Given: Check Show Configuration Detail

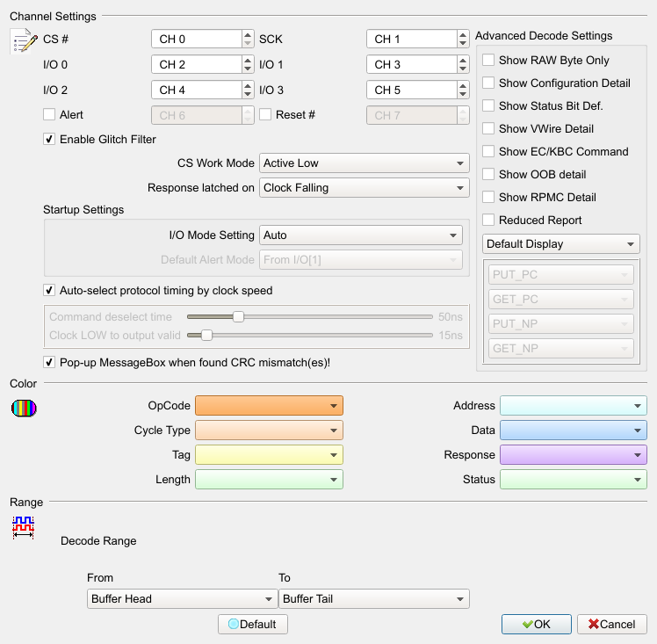Looking at the screenshot, I should [x=488, y=83].
